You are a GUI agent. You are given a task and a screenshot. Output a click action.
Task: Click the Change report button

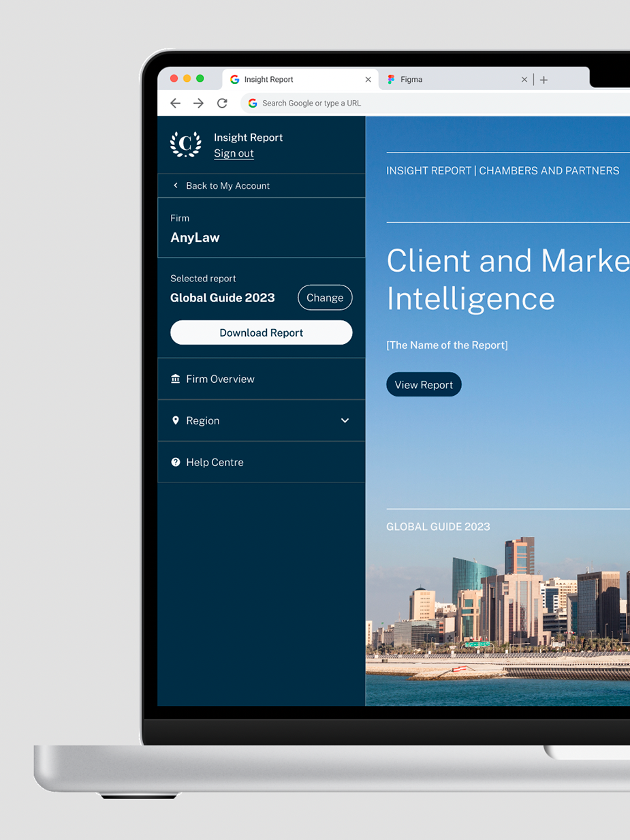coord(325,298)
